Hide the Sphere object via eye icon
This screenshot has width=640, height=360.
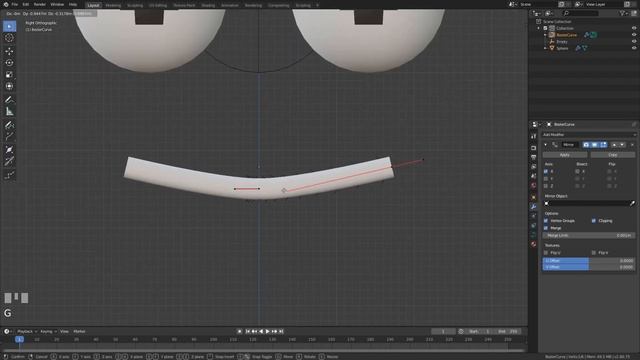click(634, 48)
